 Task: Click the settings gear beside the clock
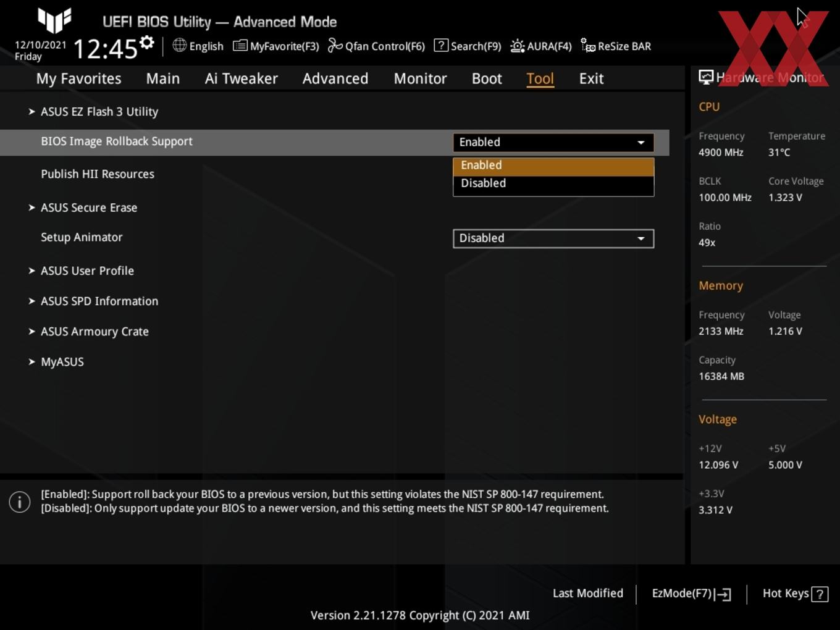click(x=147, y=42)
